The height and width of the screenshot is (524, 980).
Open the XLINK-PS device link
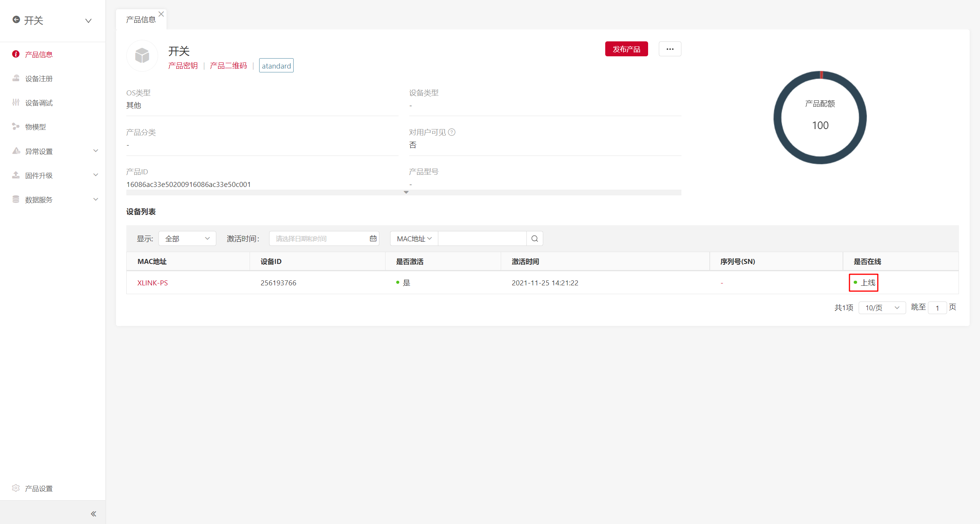pos(152,283)
